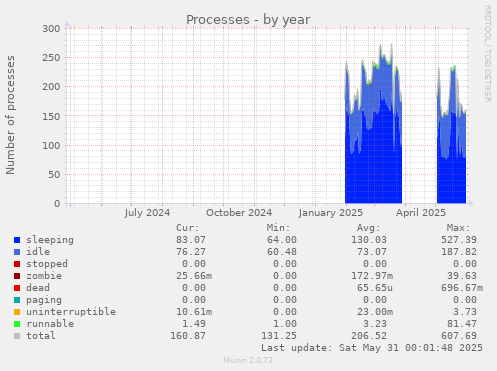
Task: Click total max value 607.69
Action: coord(459,336)
